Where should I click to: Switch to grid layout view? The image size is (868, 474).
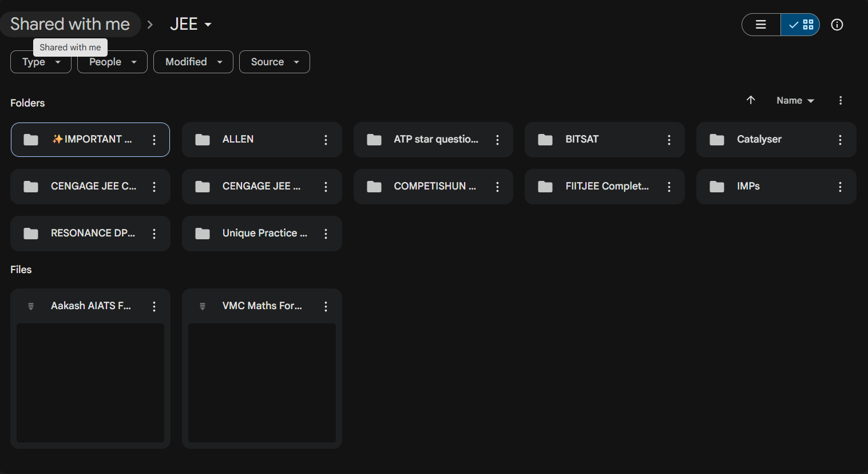click(x=800, y=25)
